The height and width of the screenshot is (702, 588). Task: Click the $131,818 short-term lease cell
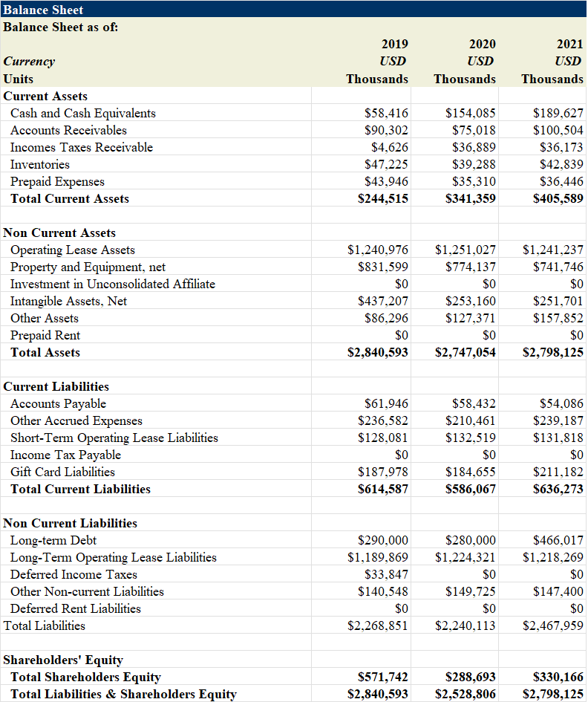pos(558,438)
